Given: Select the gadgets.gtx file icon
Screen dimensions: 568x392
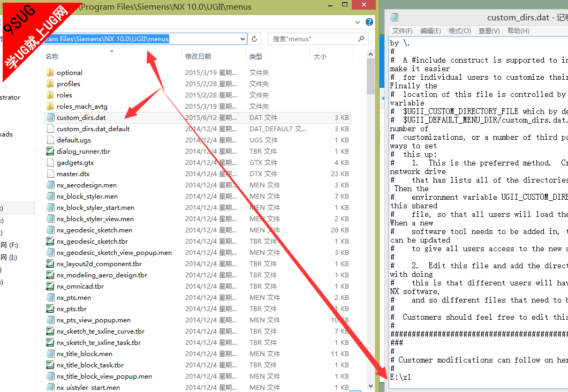Looking at the screenshot, I should 50,162.
